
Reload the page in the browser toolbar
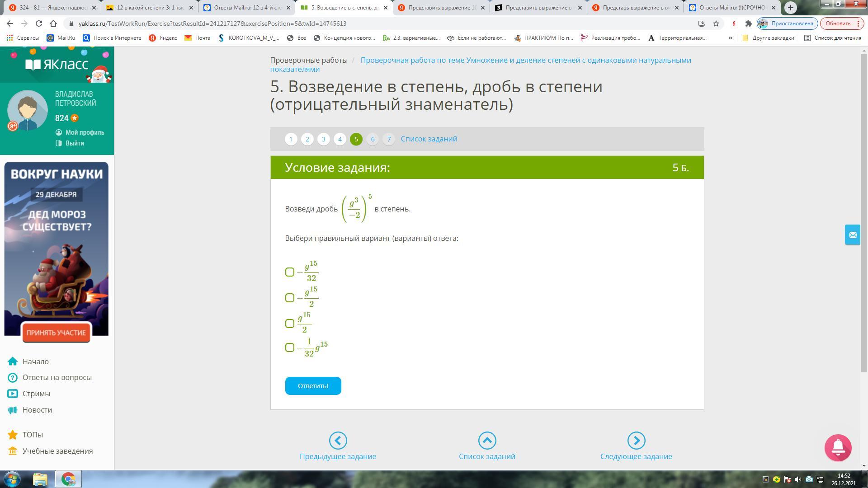coord(39,23)
